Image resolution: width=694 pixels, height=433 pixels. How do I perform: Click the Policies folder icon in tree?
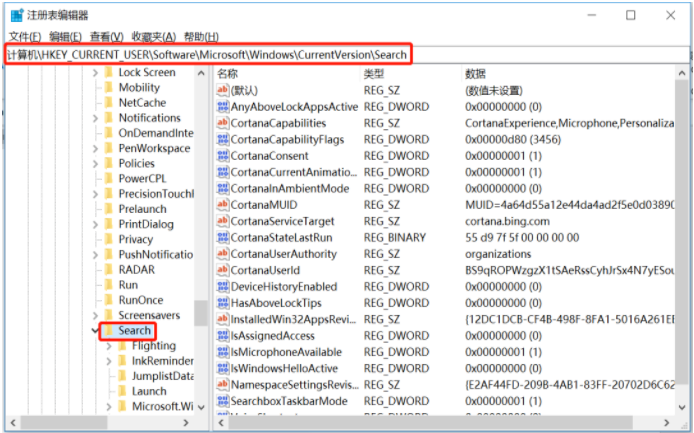108,164
